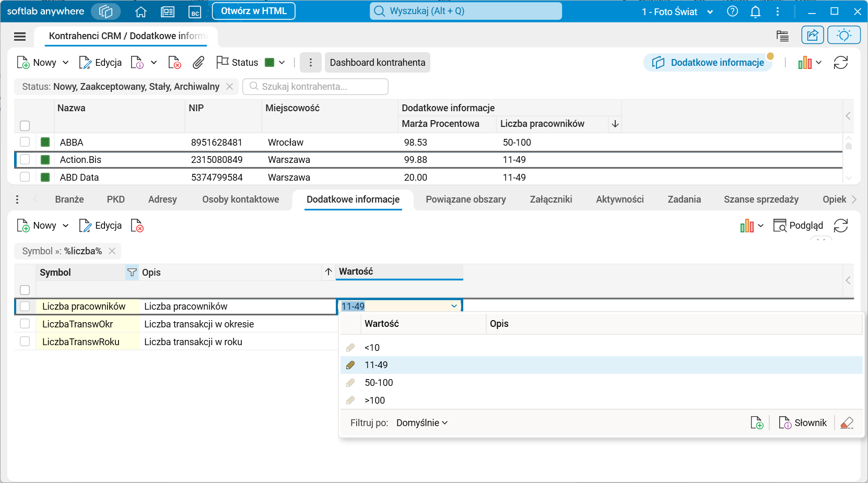Image resolution: width=868 pixels, height=483 pixels.
Task: Click the Wyszukaj (Alt + Q) search field
Action: click(466, 11)
